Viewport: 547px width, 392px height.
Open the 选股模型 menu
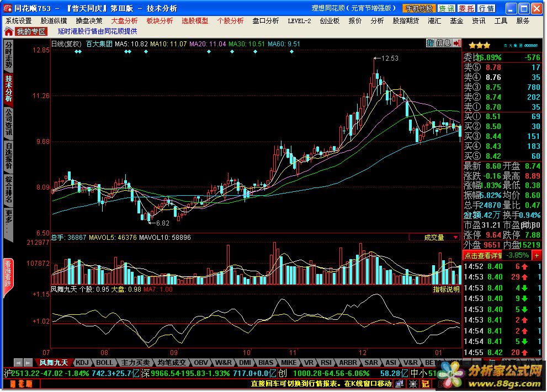195,21
